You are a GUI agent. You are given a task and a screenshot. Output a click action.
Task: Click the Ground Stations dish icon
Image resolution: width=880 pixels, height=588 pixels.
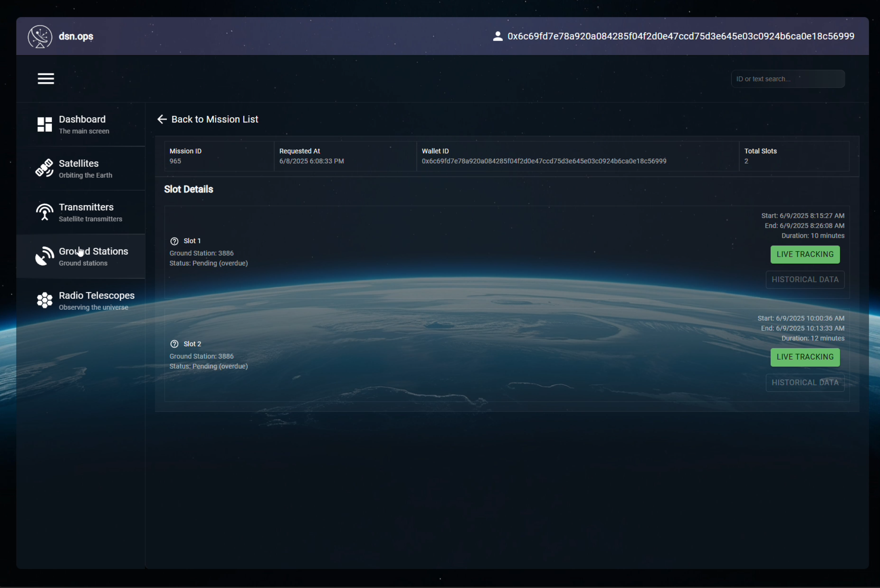pyautogui.click(x=45, y=256)
